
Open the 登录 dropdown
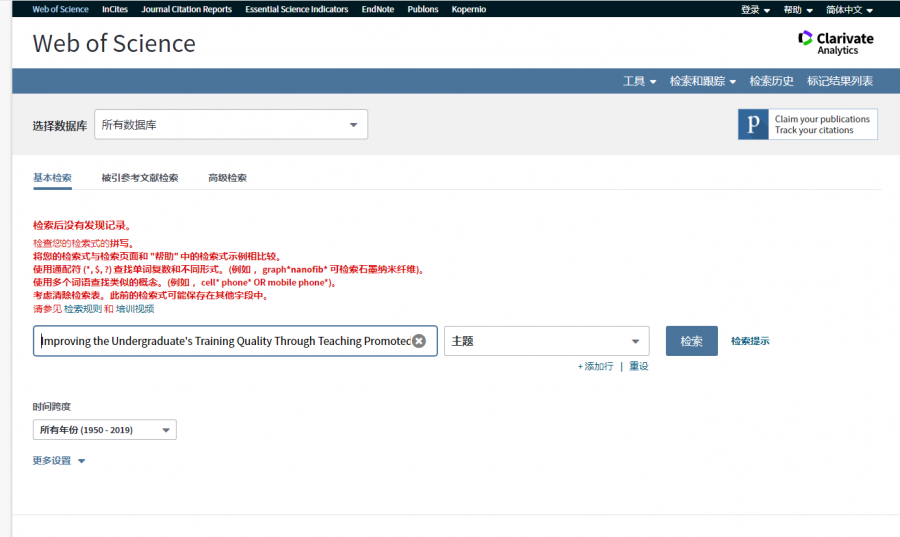[755, 10]
